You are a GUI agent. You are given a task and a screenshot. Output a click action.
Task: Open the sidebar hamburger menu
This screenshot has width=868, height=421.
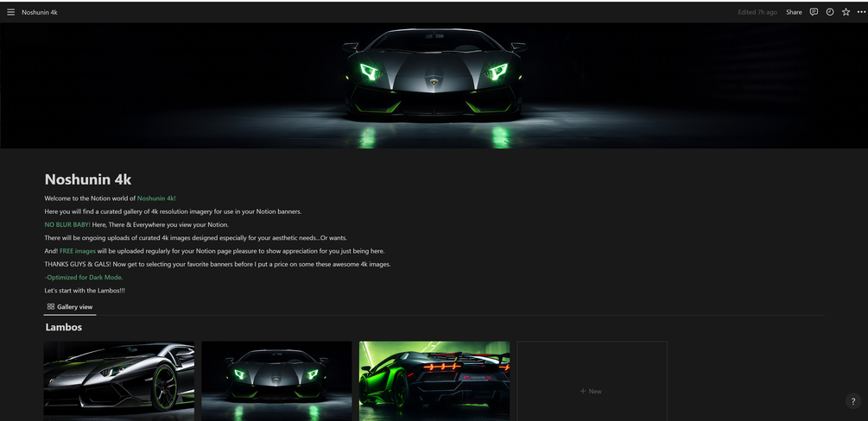[10, 11]
